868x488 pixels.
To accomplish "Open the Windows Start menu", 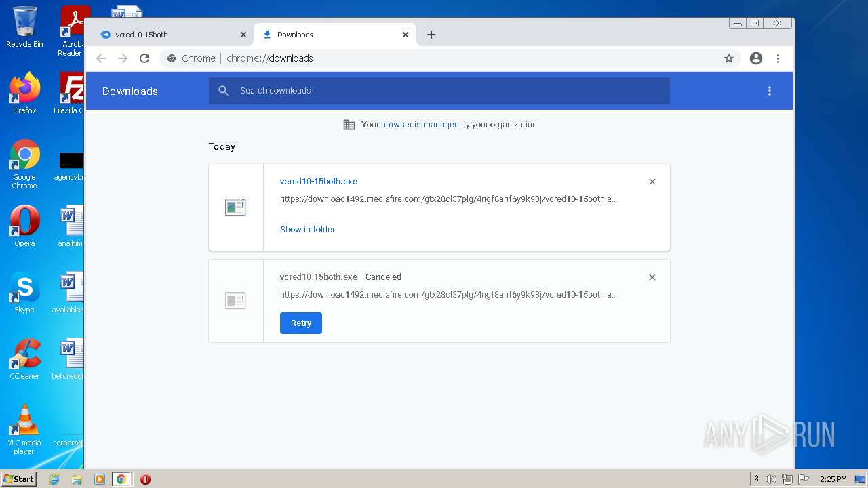I will [x=18, y=479].
